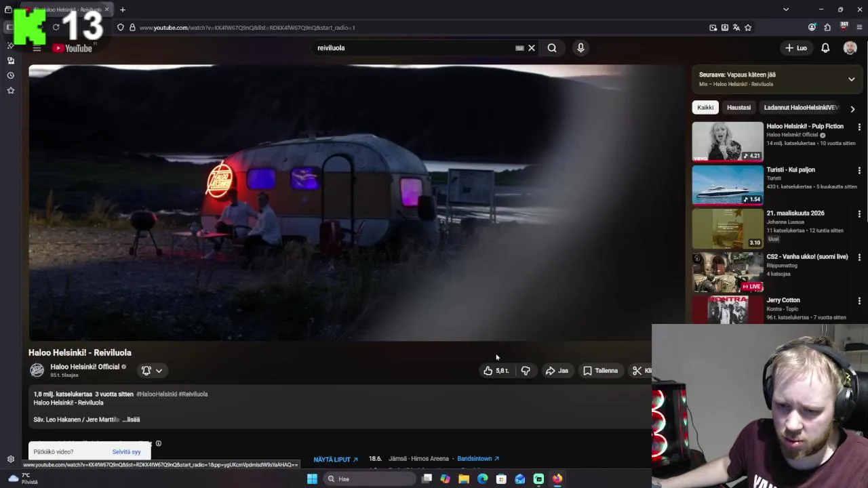This screenshot has width=868, height=488.
Task: Expand the Seuraava mix playlist panel chevron
Action: (x=852, y=79)
